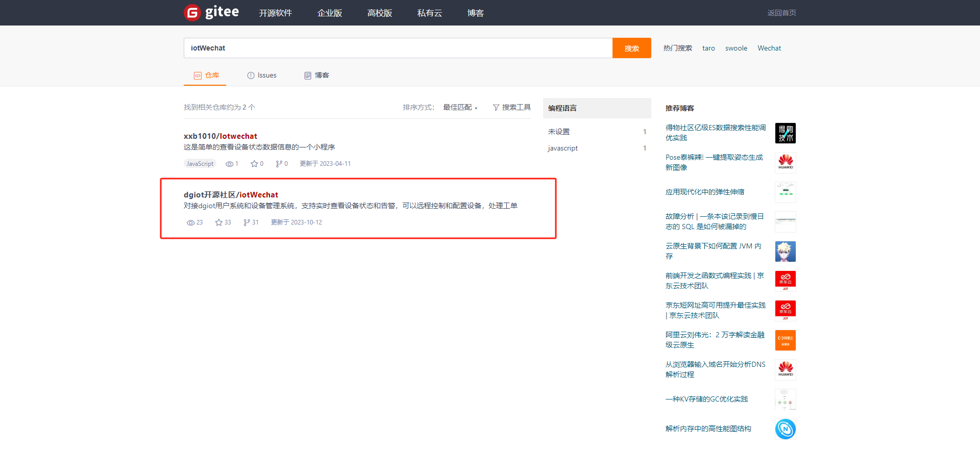Click blue round thumbnail beside 图结构 blog
This screenshot has width=980, height=475.
[x=786, y=429]
